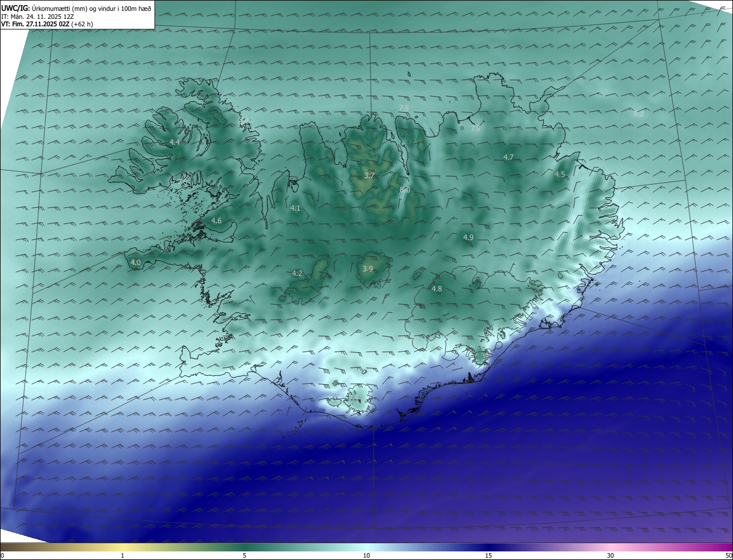Click the 3.7 value label on the map
Viewport: 733px width, 560px height.
[x=369, y=175]
